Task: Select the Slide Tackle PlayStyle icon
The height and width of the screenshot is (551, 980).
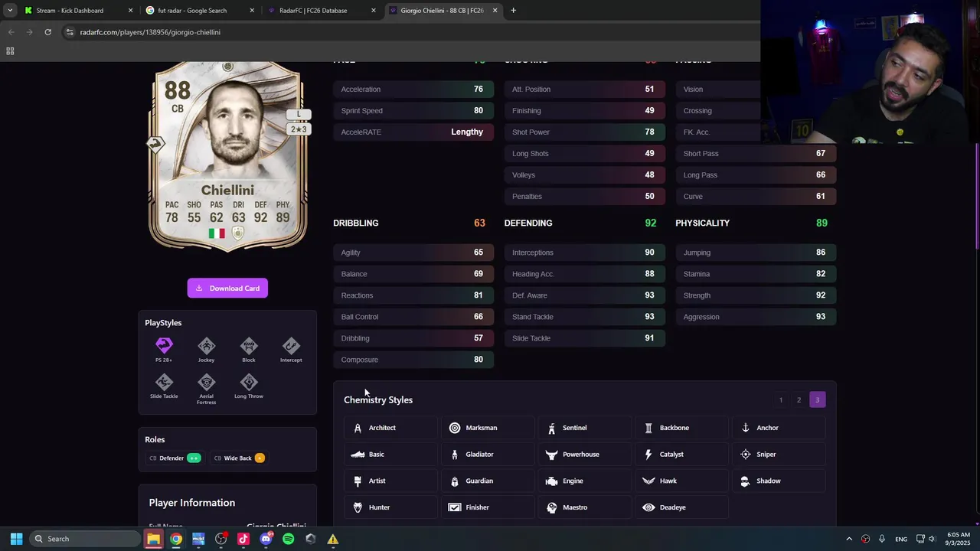Action: 164,382
